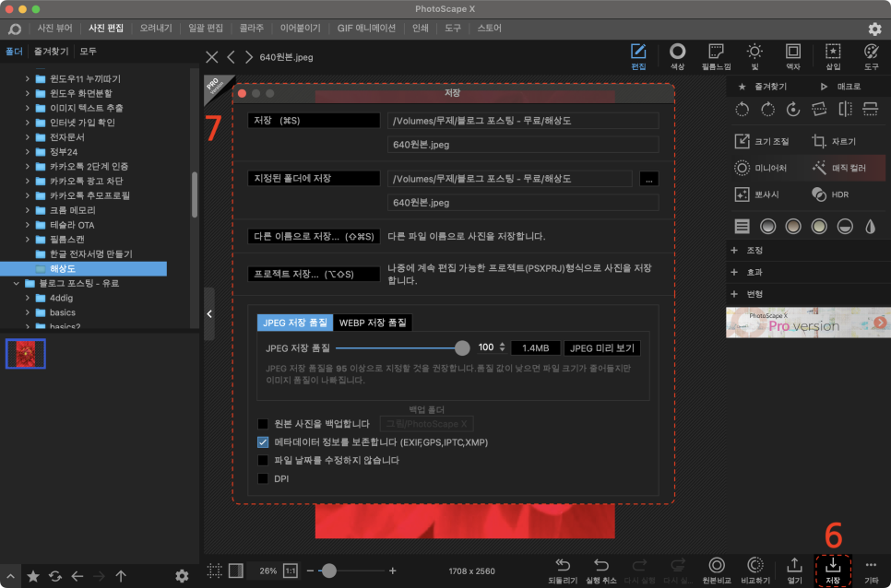Viewport: 891px width, 588px height.
Task: Click JPEG 미리 보기 button
Action: tap(602, 348)
